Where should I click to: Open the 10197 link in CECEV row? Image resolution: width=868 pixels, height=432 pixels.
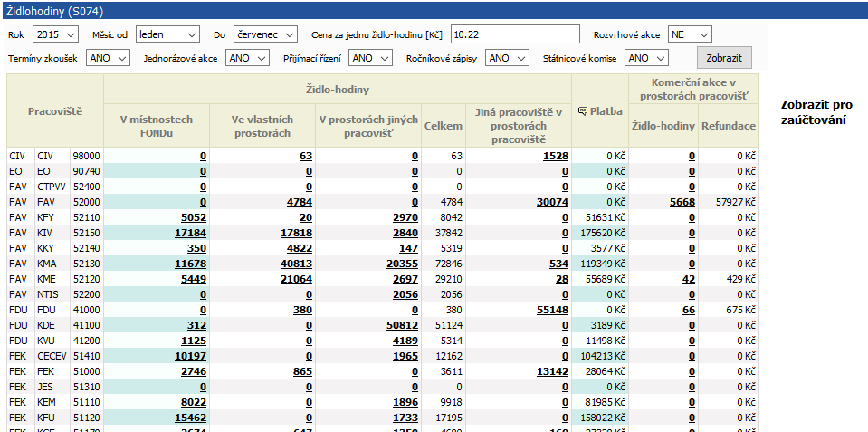(x=190, y=356)
